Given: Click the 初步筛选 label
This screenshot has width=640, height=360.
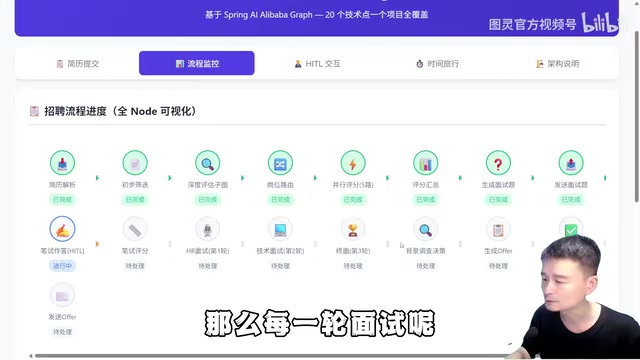Looking at the screenshot, I should (x=135, y=185).
